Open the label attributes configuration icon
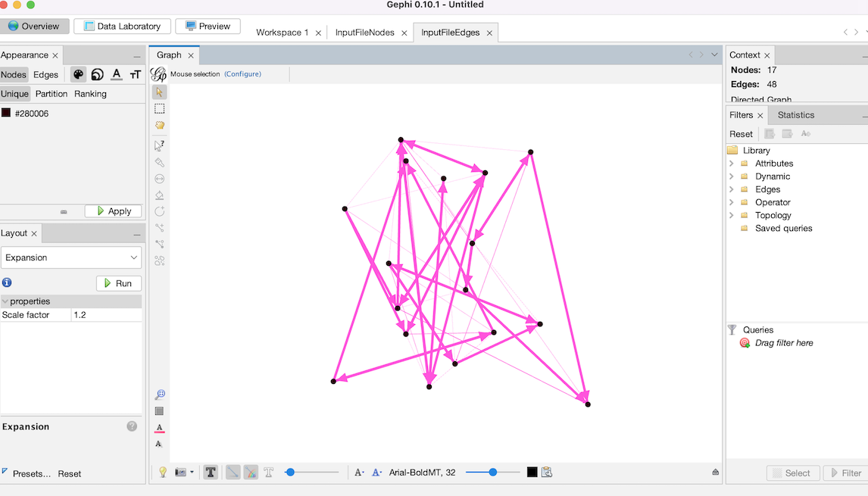868x496 pixels. click(x=547, y=473)
